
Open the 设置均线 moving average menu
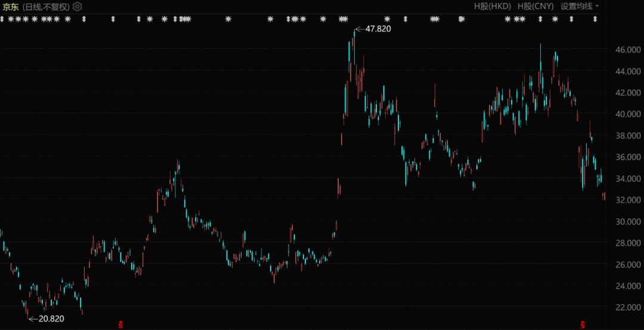[x=576, y=7]
